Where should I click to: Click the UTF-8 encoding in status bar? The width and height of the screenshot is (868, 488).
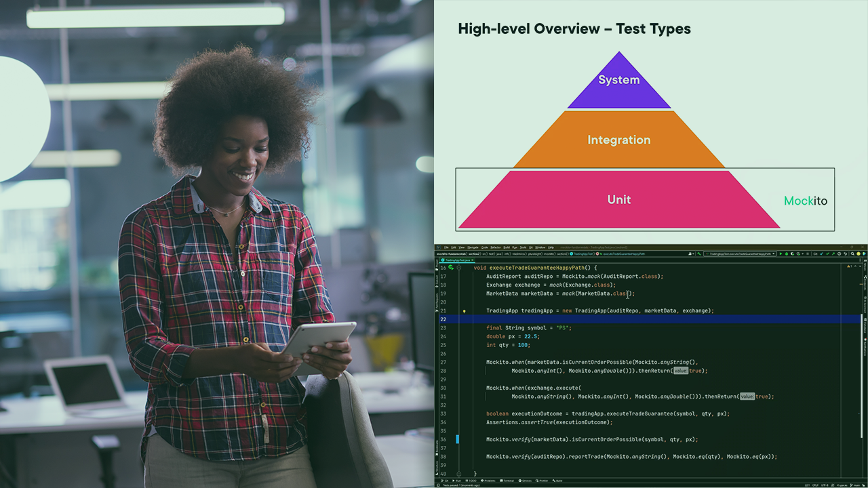click(x=825, y=485)
